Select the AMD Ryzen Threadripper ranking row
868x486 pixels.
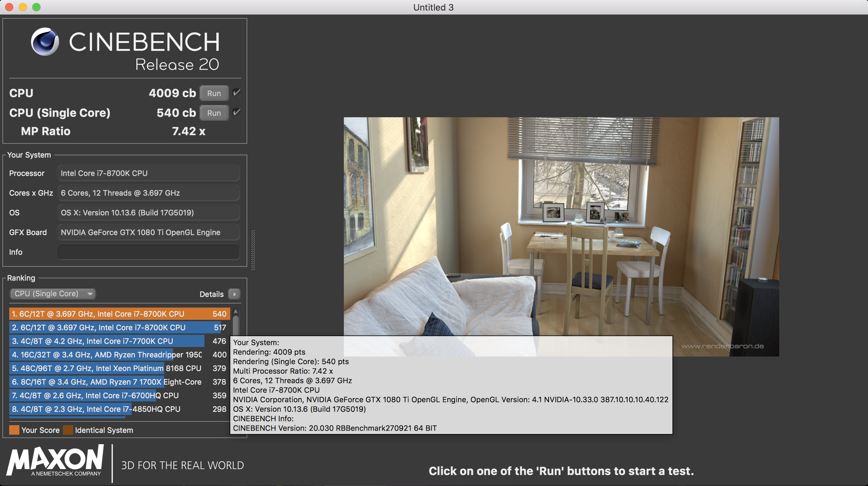coord(120,355)
